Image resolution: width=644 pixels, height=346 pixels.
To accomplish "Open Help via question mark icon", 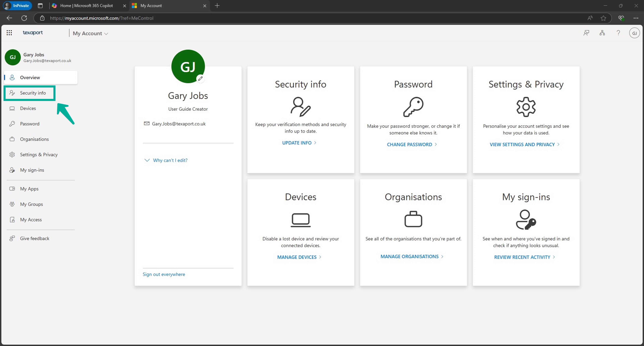I will point(618,33).
